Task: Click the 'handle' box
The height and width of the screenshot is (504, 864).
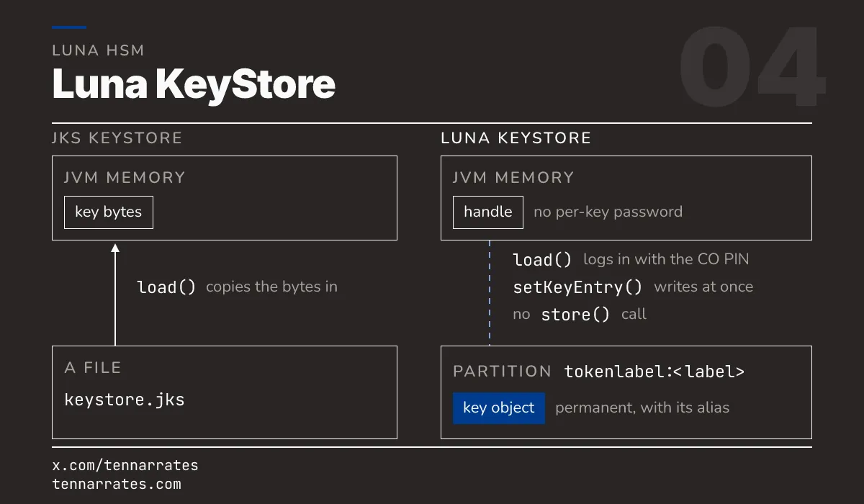Action: 488,212
